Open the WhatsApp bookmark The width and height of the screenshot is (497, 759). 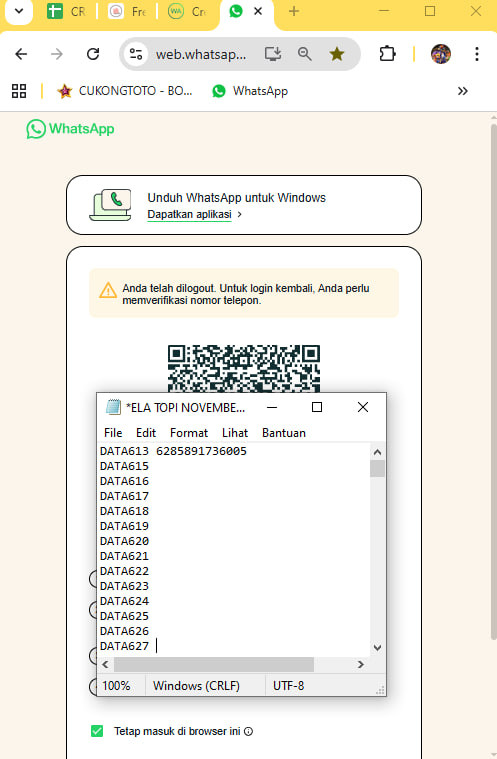tap(250, 91)
